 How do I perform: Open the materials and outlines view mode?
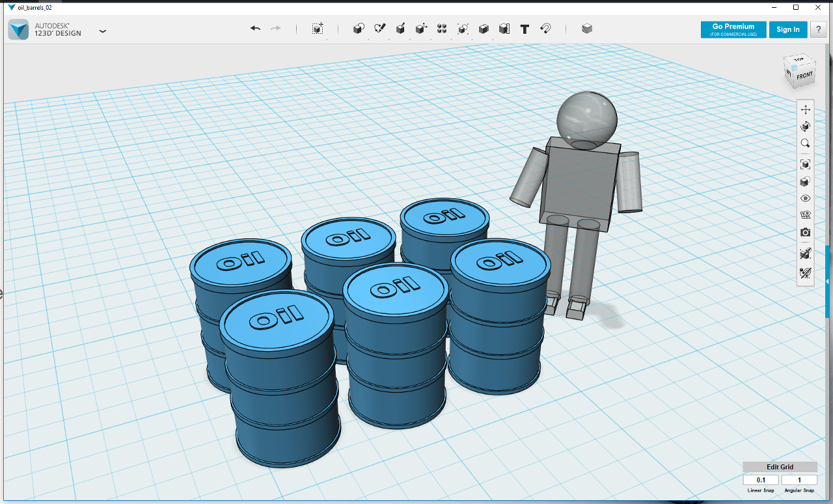click(806, 181)
